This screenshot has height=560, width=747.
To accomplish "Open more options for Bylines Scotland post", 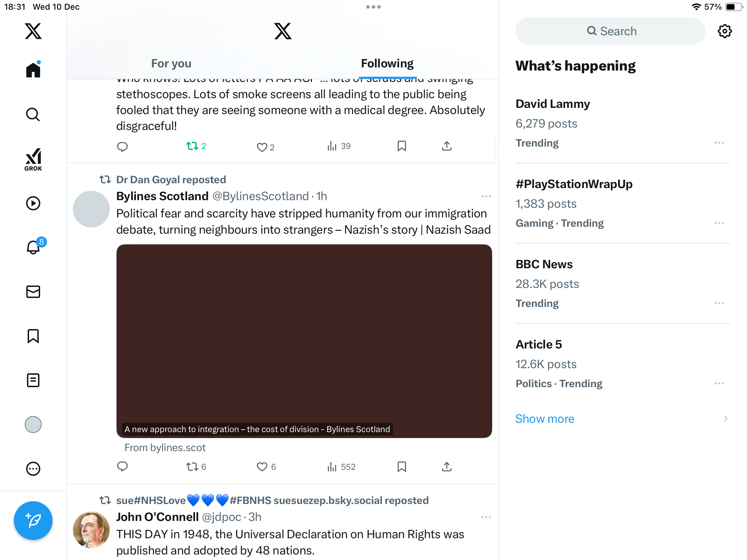I will click(486, 196).
